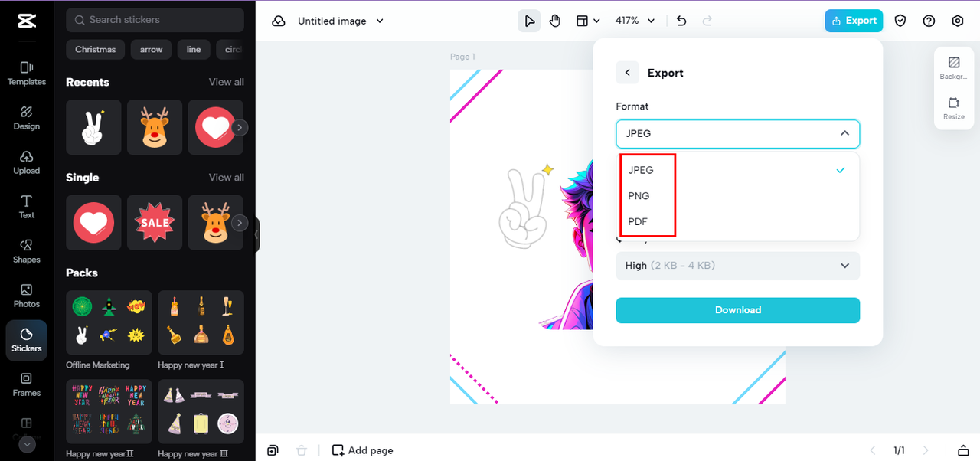Viewport: 980px width, 461px height.
Task: Open the 417% zoom level dropdown
Action: [635, 21]
